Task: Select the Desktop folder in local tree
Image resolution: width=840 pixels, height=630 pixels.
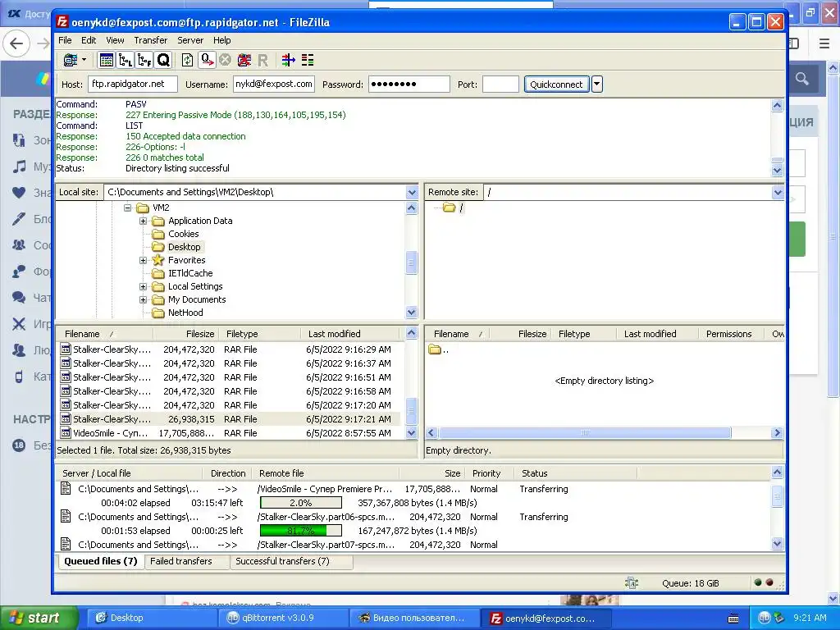Action: [x=185, y=247]
